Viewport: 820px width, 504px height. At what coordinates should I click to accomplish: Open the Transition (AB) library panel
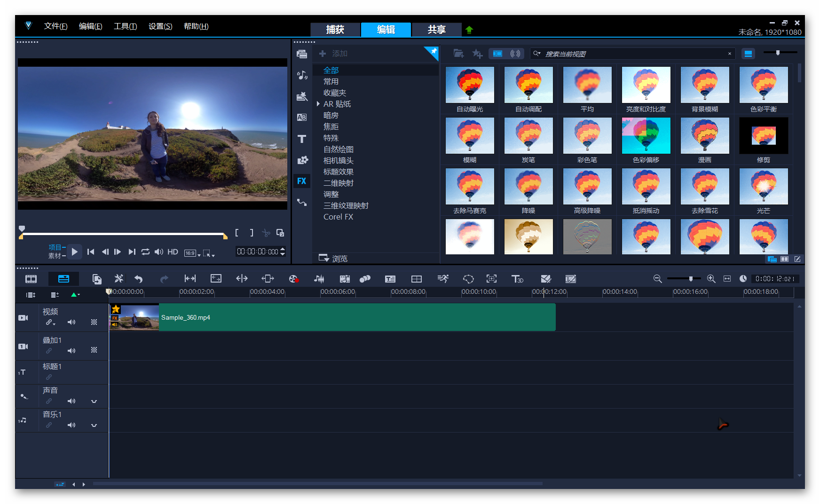point(302,118)
